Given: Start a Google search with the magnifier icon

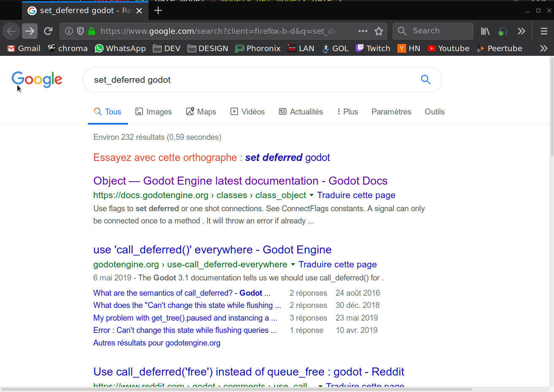Looking at the screenshot, I should [425, 79].
